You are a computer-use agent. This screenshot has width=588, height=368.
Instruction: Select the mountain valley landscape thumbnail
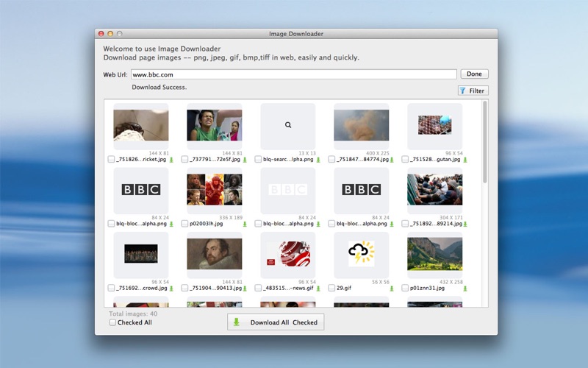(435, 254)
